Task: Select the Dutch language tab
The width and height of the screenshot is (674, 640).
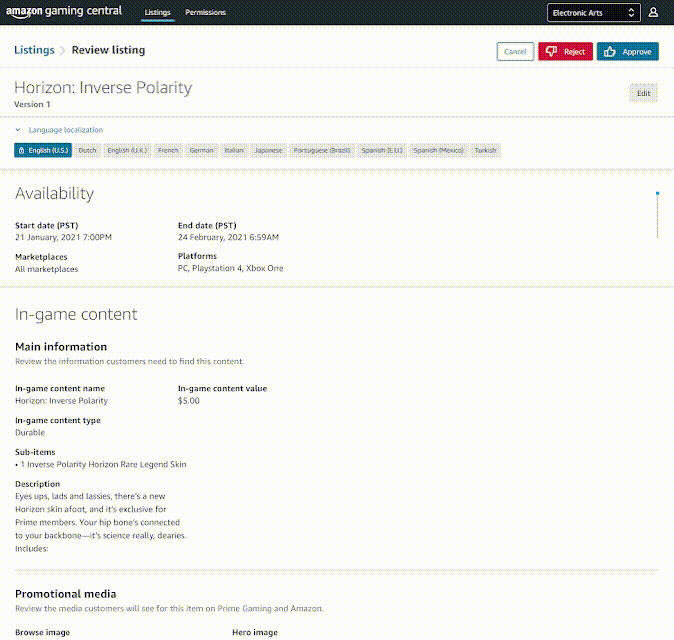Action: (x=87, y=150)
